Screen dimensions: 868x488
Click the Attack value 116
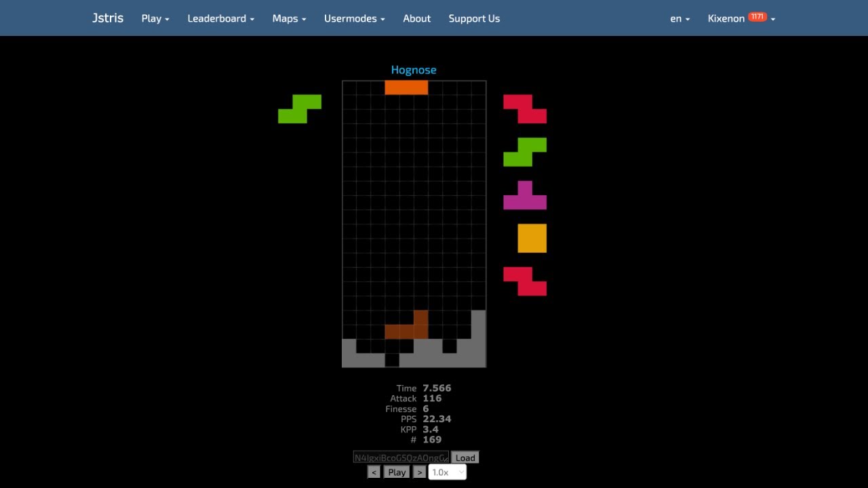tap(432, 399)
